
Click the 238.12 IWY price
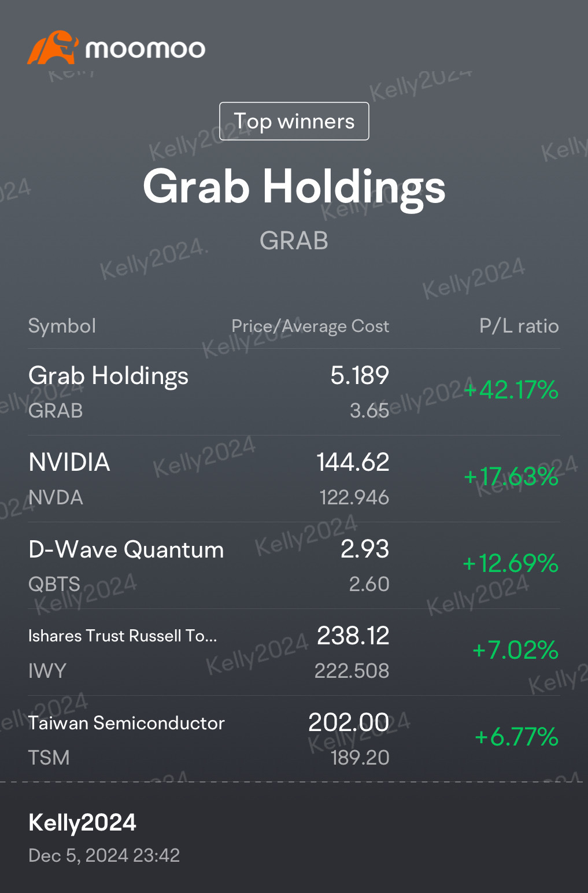(353, 636)
